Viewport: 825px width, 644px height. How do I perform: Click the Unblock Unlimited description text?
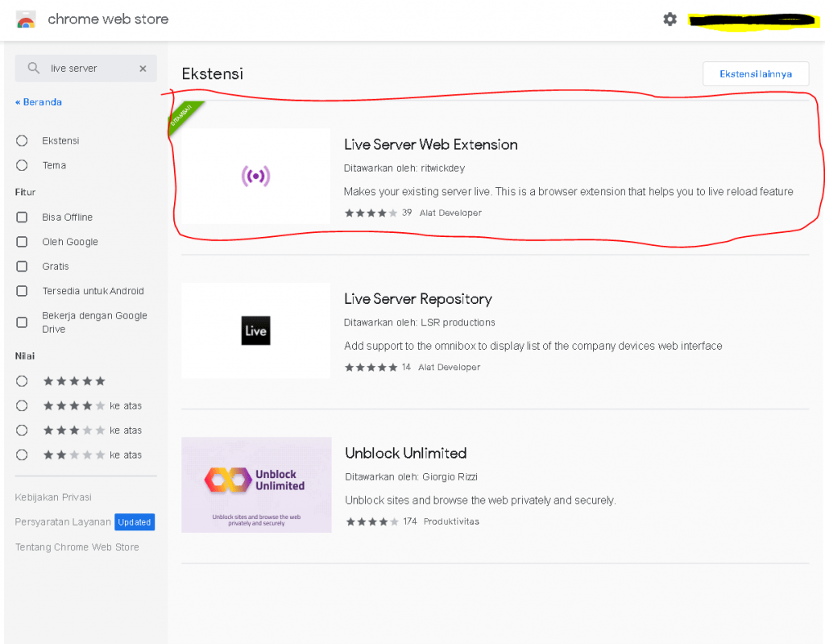pos(480,501)
